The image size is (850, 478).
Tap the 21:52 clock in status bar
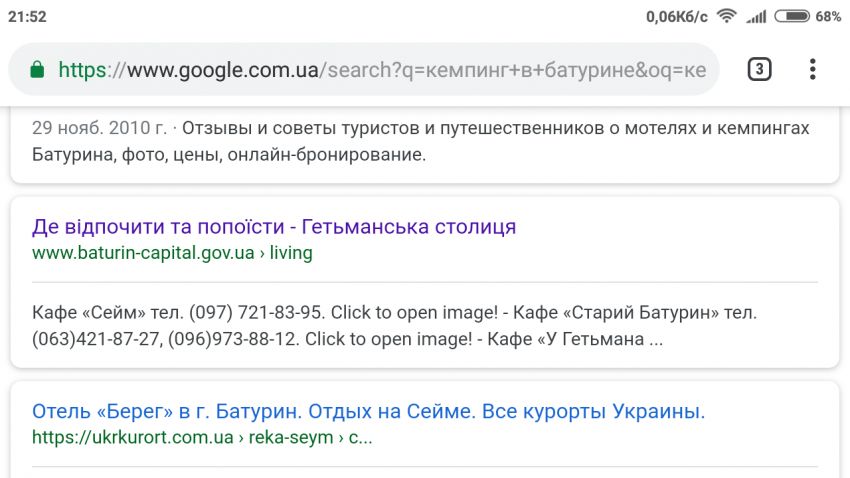click(26, 16)
